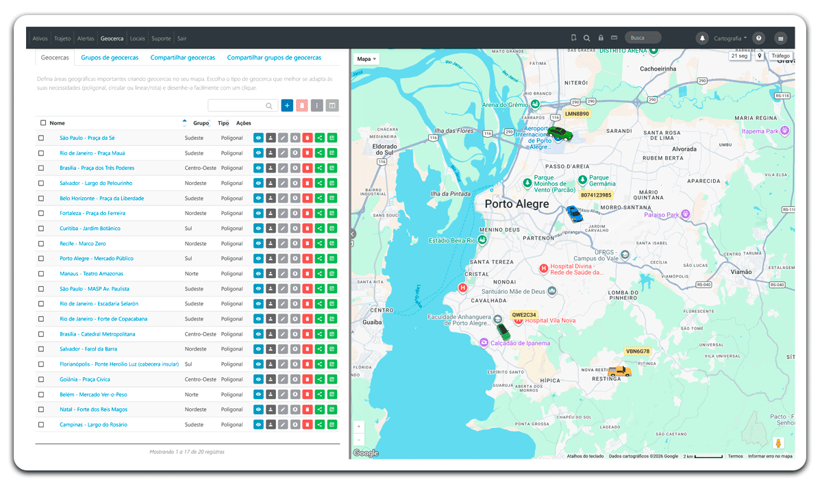This screenshot has width=822, height=504.
Task: Open the help question-mark icon
Action: (x=758, y=38)
